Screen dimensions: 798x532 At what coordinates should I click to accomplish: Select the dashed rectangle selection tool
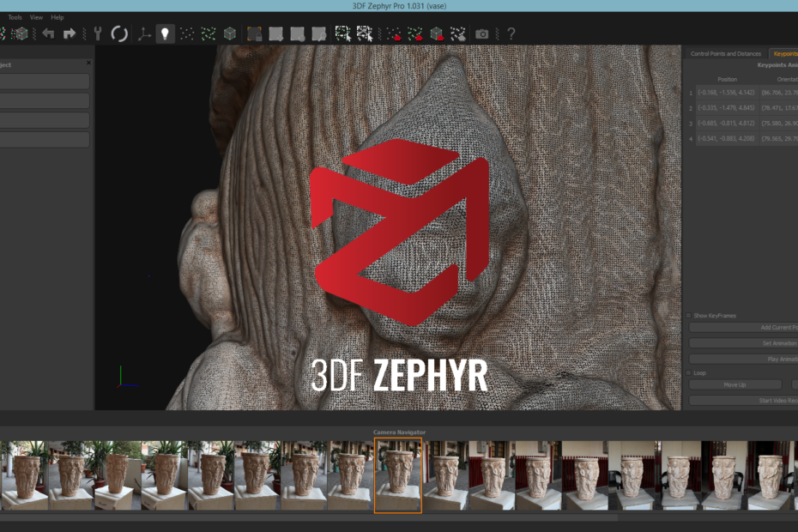[x=343, y=34]
